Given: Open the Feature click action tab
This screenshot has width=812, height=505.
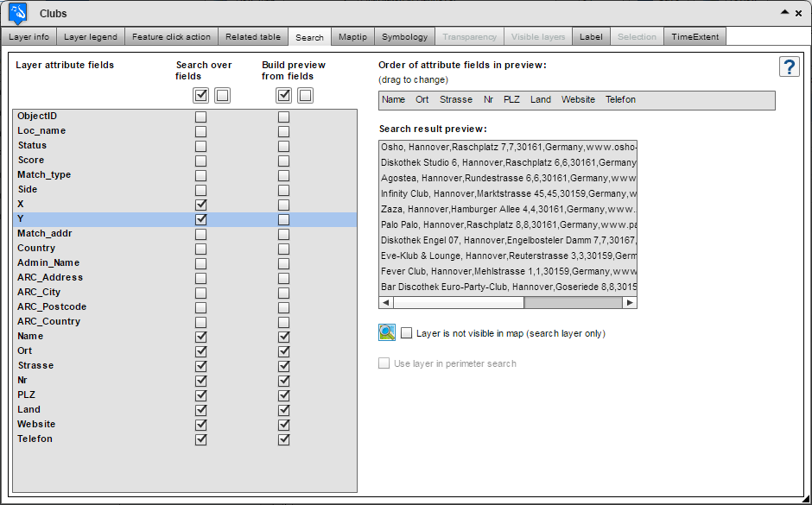Looking at the screenshot, I should click(171, 37).
